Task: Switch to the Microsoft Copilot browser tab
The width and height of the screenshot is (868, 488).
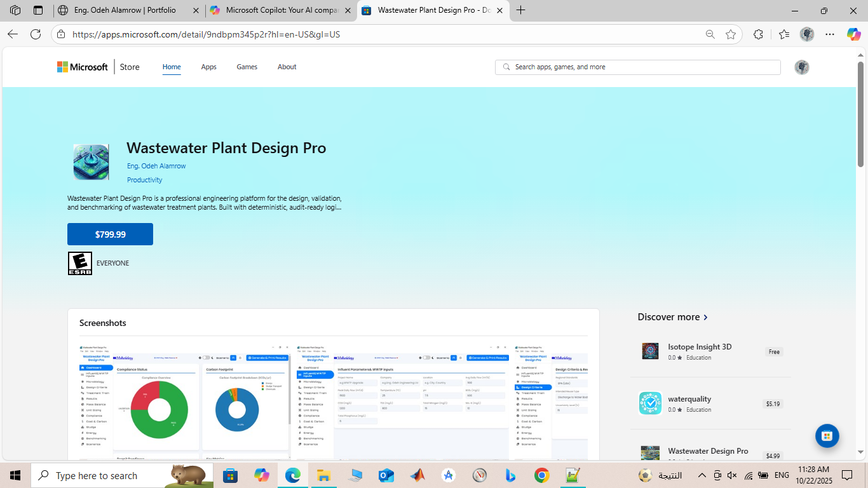Action: tap(280, 10)
